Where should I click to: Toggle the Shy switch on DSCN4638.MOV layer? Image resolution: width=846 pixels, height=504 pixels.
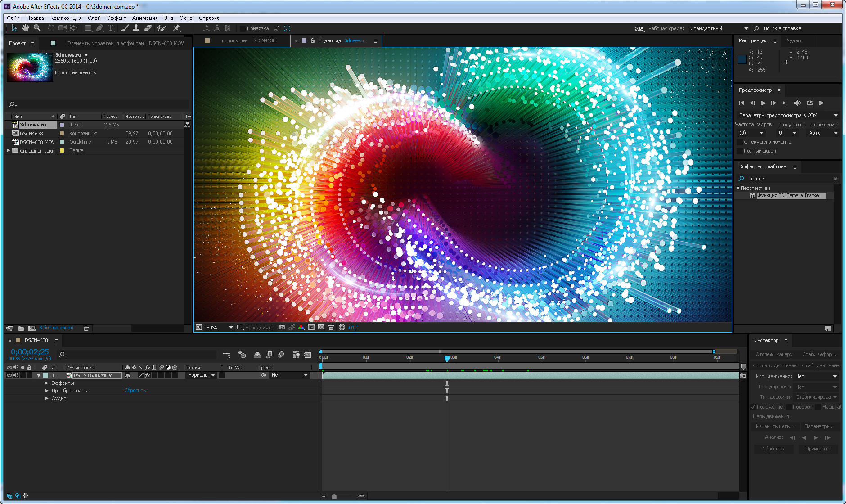(128, 375)
